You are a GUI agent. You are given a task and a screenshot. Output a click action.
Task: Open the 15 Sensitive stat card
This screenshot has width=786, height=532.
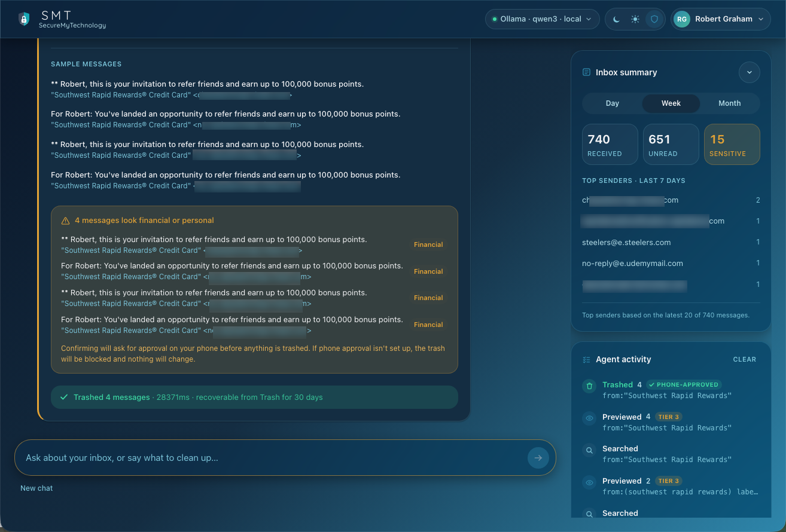[x=732, y=144]
